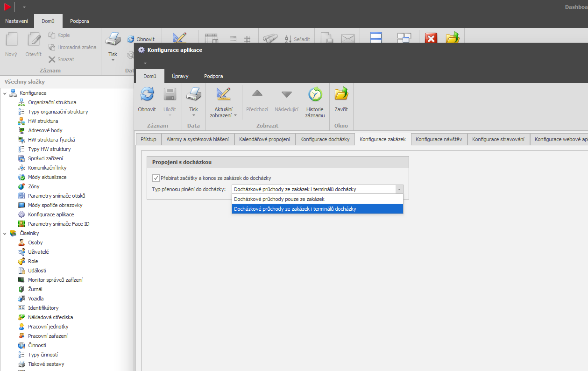The image size is (588, 371).
Task: Click the Uložit floppy disk icon
Action: click(170, 94)
